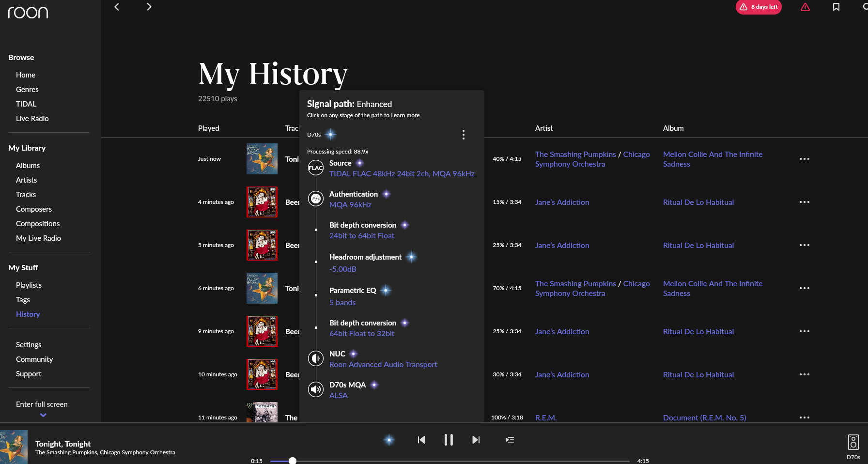Click the star beside D70s MQA
The image size is (868, 464).
pos(374,385)
